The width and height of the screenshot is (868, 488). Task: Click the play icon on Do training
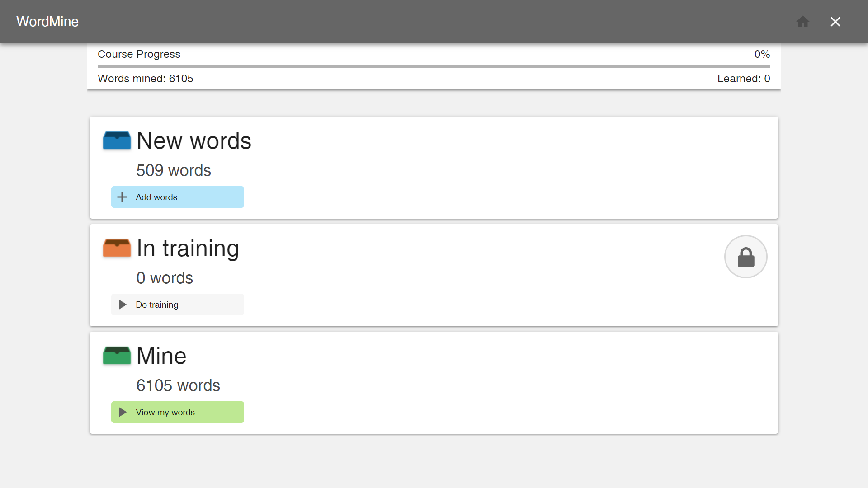coord(122,305)
